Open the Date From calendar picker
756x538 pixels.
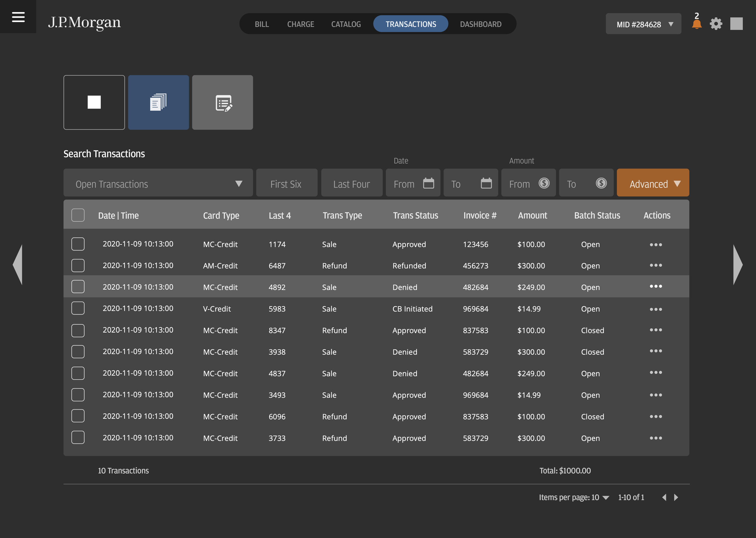[429, 182]
